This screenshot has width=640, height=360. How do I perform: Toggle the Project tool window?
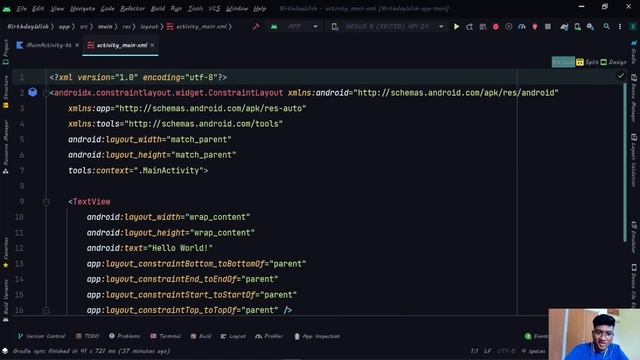pyautogui.click(x=5, y=52)
